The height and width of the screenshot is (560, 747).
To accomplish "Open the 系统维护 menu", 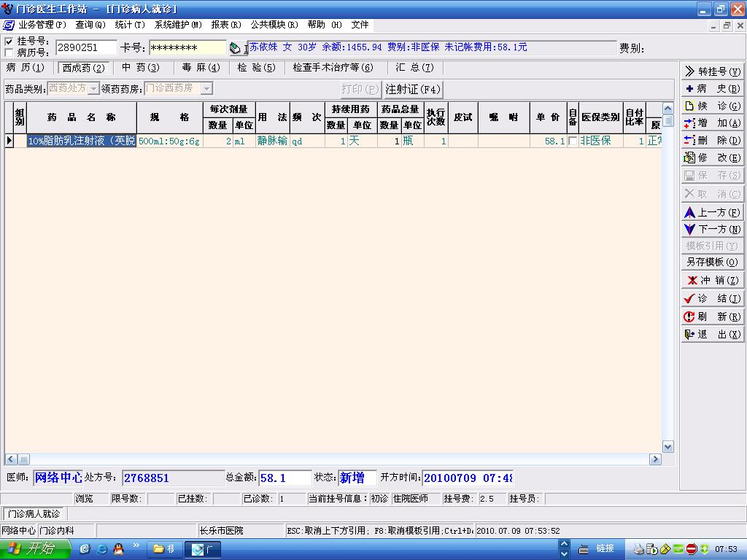I will click(178, 25).
